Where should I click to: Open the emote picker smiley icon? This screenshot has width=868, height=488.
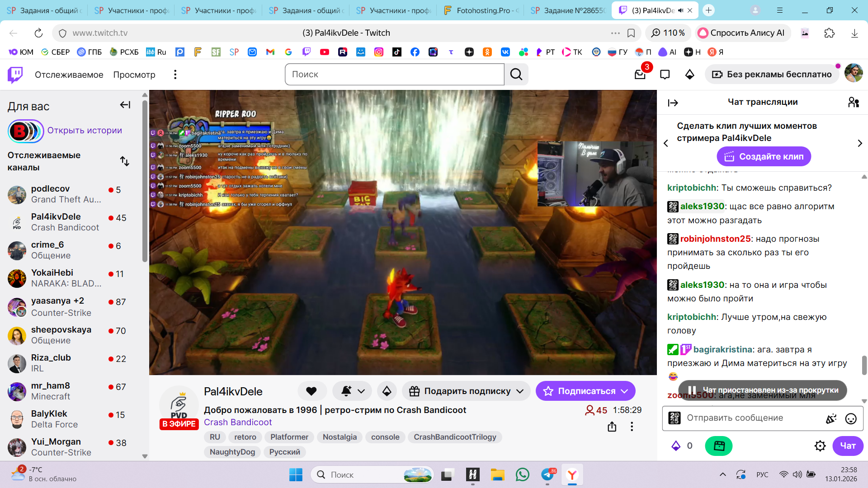(850, 418)
